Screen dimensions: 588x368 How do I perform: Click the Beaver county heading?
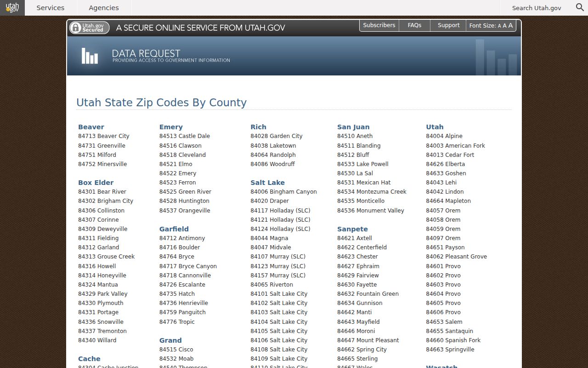[91, 127]
